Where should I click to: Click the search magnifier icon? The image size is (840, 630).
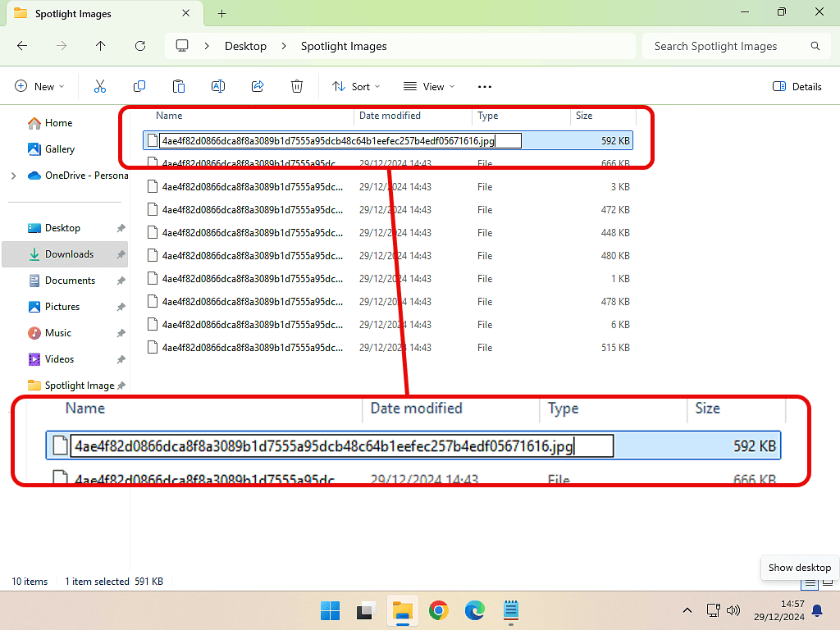click(x=815, y=46)
